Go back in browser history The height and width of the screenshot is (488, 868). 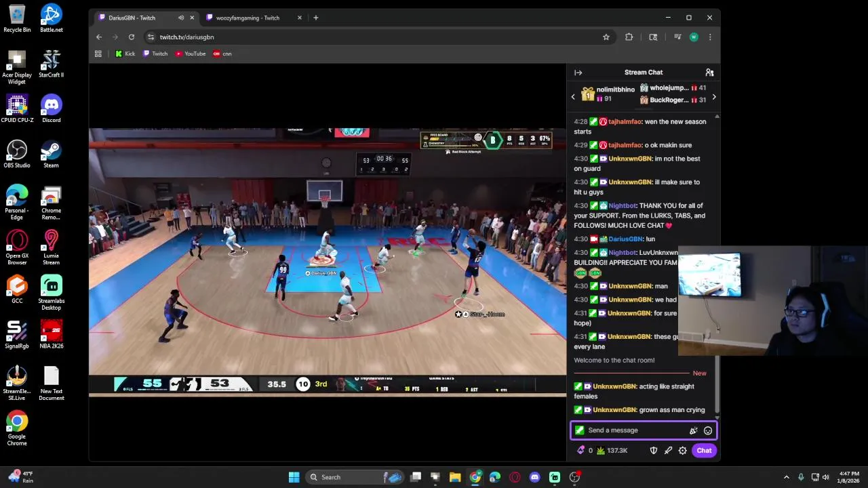tap(99, 37)
